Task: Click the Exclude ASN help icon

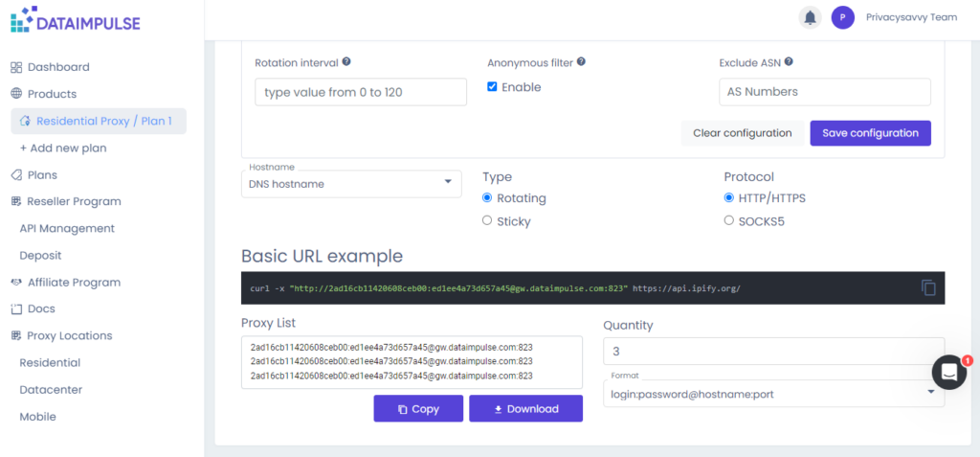Action: 790,62
